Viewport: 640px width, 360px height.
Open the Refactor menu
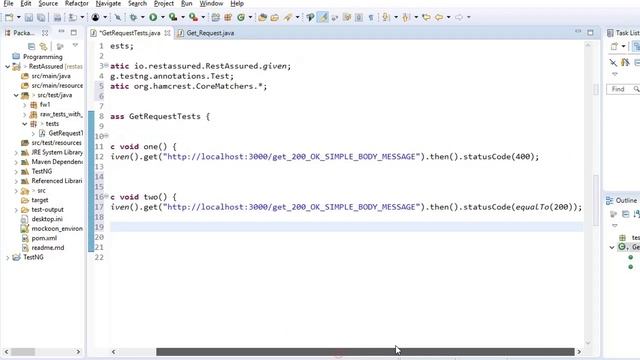click(x=76, y=4)
